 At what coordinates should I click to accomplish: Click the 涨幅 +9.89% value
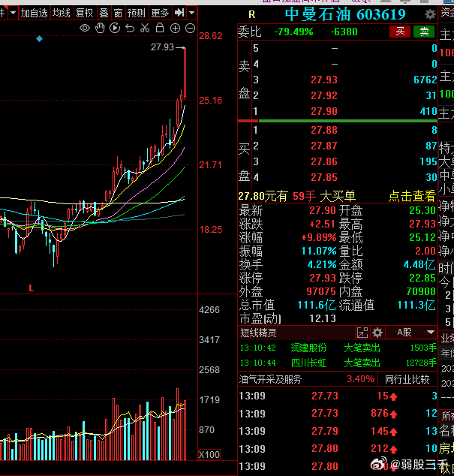319,237
